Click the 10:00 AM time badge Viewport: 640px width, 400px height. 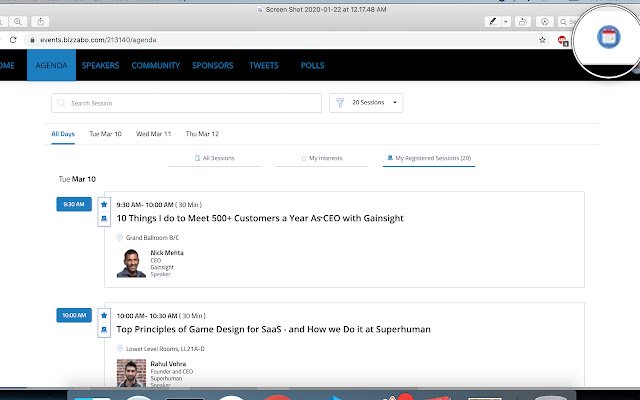coord(74,315)
